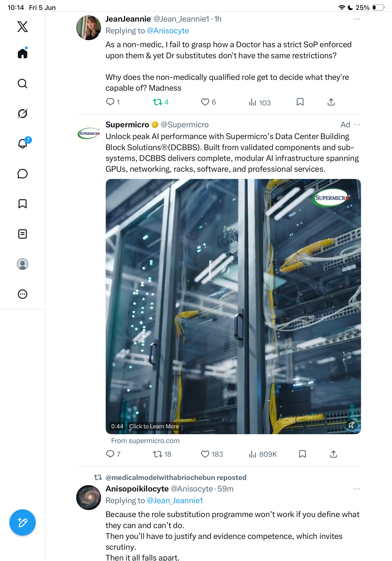This screenshot has width=392, height=561.
Task: Open the Profile icon in sidebar
Action: point(23,264)
